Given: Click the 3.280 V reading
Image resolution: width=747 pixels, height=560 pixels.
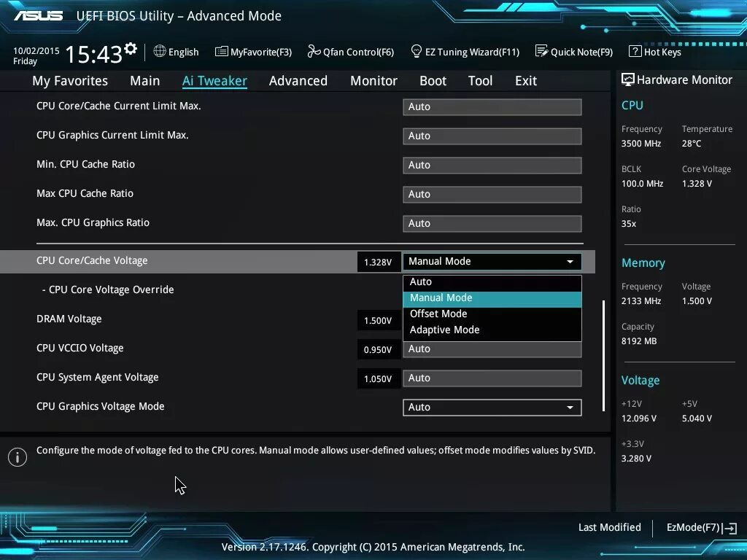Looking at the screenshot, I should click(636, 459).
